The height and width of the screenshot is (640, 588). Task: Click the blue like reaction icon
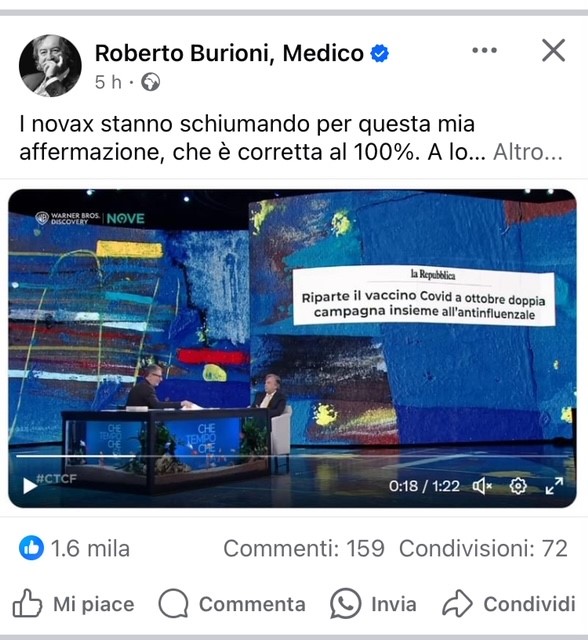(x=31, y=548)
